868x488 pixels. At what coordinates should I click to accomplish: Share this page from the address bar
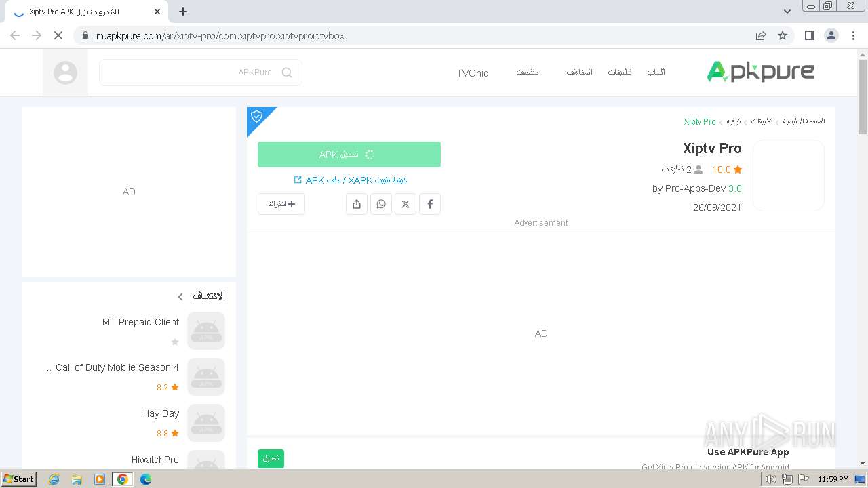[761, 35]
